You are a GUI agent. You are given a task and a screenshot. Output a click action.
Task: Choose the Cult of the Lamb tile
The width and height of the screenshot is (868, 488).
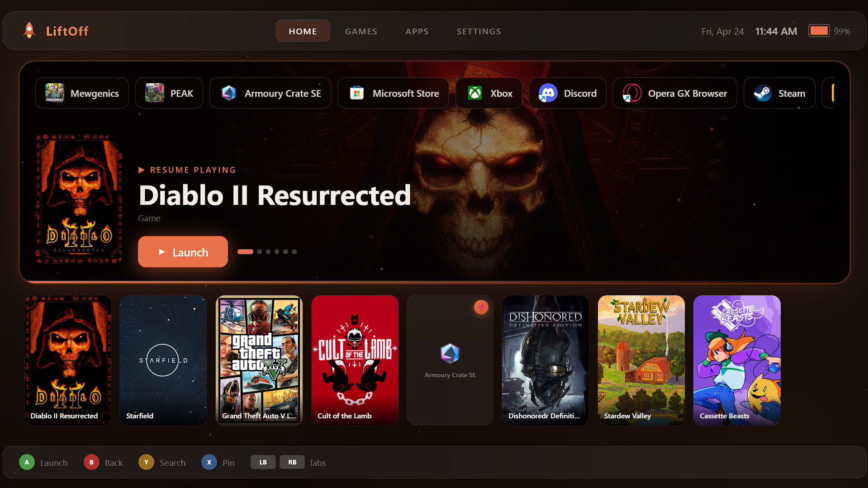355,360
